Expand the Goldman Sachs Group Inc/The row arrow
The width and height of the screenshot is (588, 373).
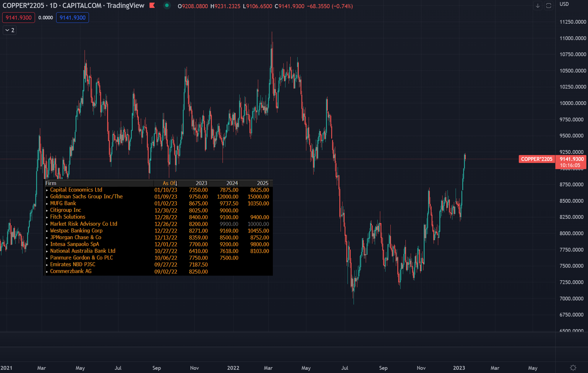[x=47, y=197]
